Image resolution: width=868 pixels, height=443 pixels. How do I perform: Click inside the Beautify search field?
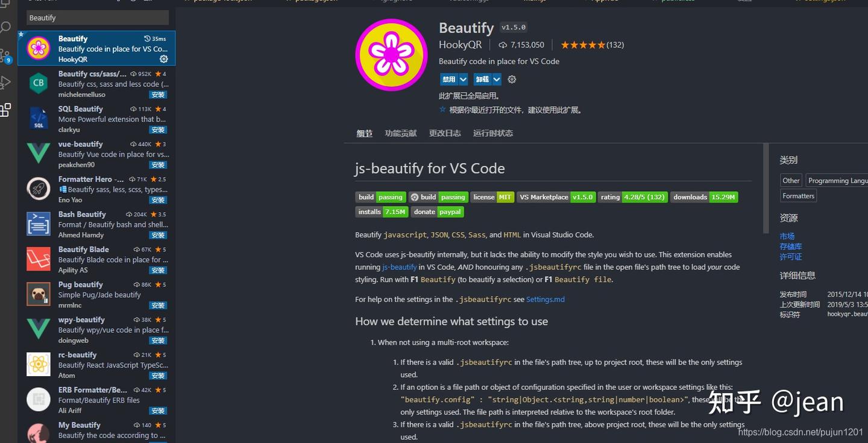coord(96,17)
